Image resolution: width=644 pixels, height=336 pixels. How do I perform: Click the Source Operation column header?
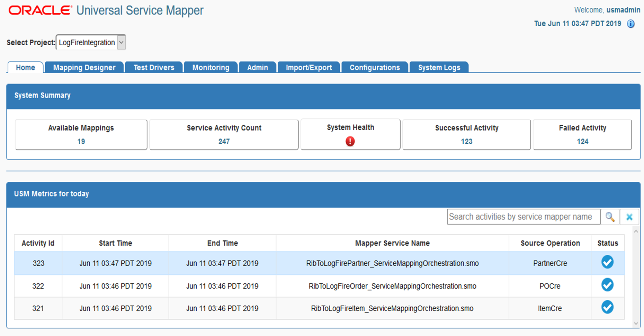tap(550, 243)
